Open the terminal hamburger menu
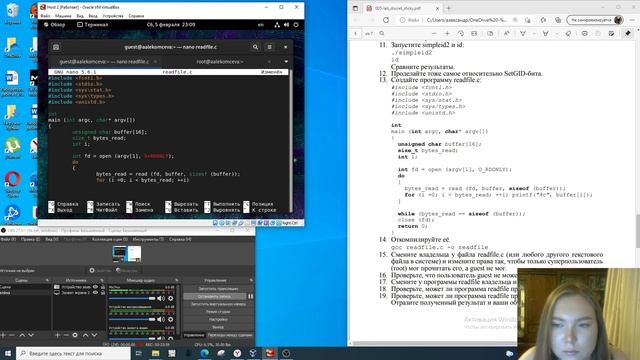 (269, 47)
